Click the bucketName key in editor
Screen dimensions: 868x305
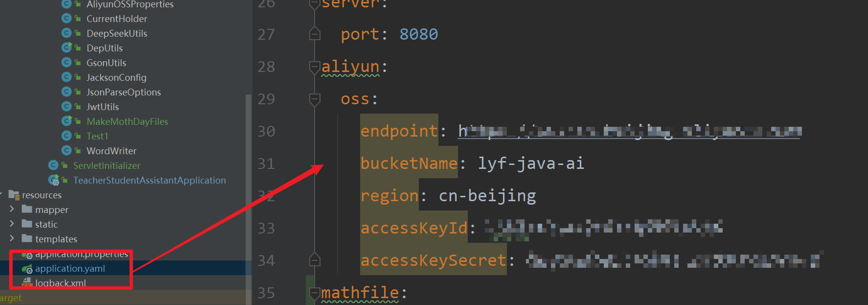[409, 163]
